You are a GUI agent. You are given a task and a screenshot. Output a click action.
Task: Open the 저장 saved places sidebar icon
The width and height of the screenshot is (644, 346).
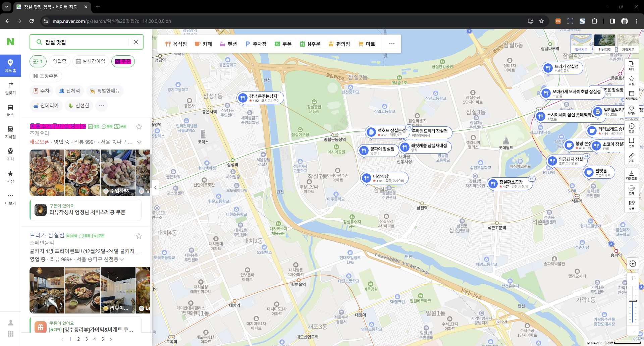point(10,177)
